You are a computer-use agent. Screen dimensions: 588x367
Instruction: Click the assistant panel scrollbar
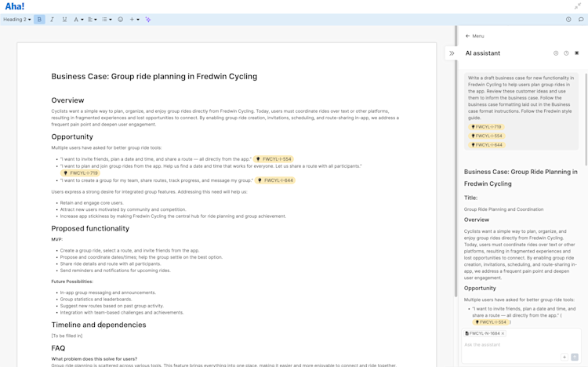[586, 120]
